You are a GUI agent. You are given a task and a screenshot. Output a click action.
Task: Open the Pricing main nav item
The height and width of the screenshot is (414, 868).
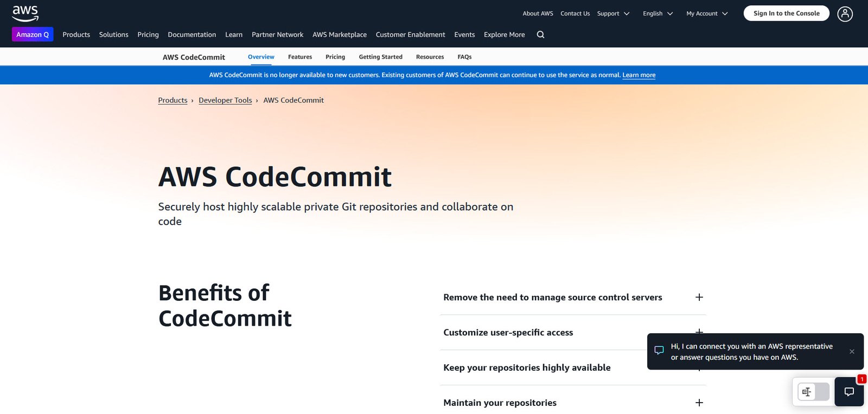148,35
